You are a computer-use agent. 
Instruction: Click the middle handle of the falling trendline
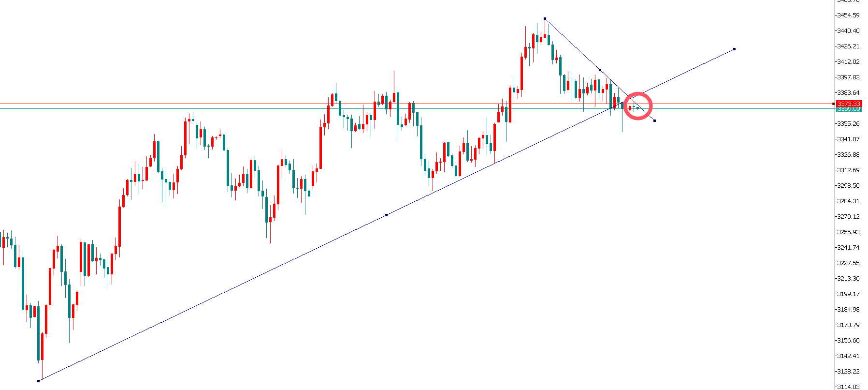[600, 70]
